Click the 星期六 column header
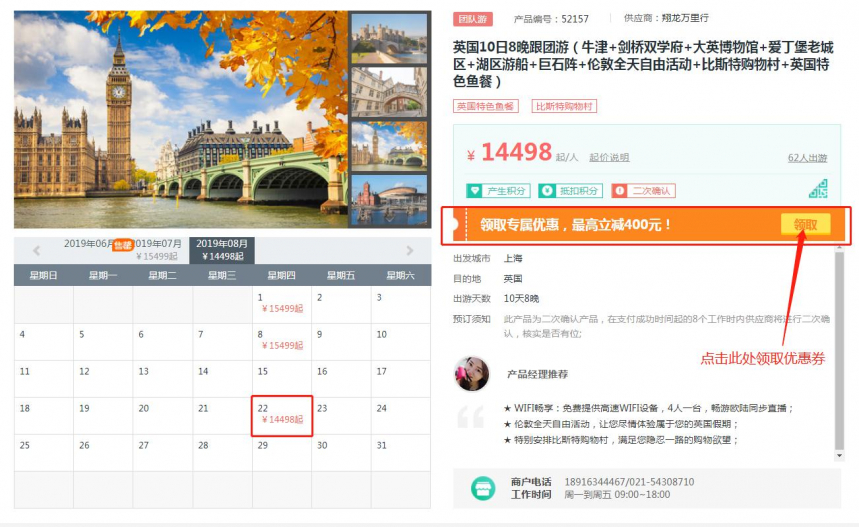 [x=400, y=275]
